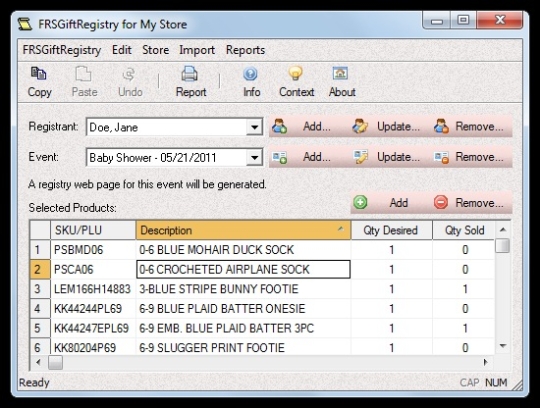Open the Reports menu

point(245,50)
